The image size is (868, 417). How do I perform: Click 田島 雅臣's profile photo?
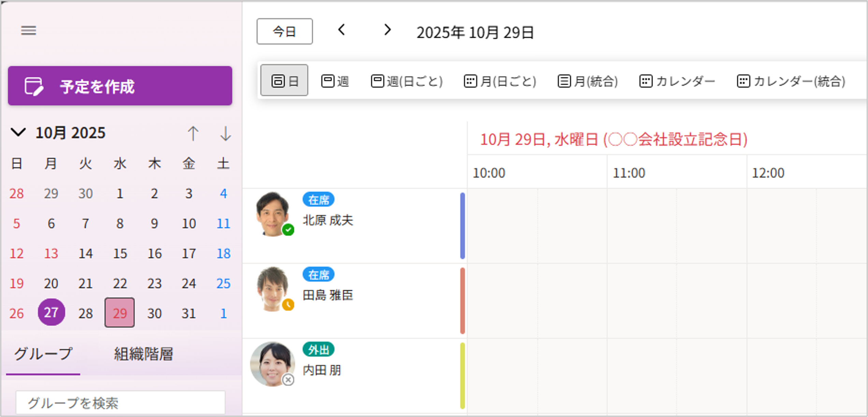pyautogui.click(x=272, y=289)
